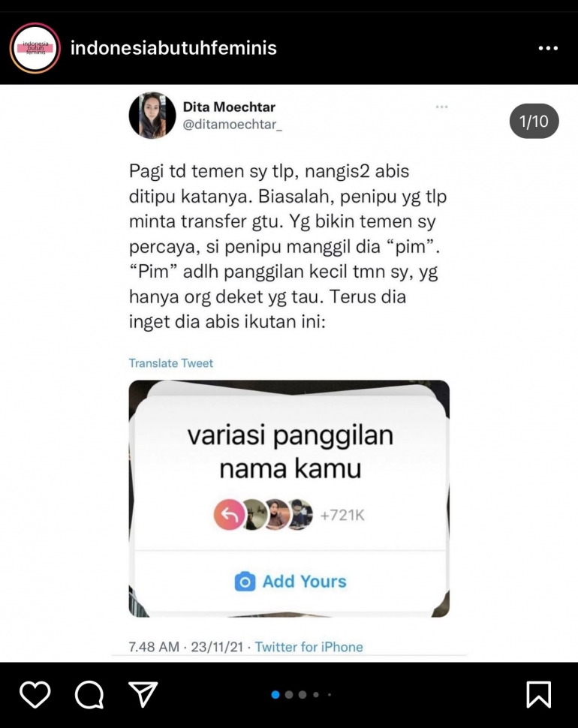The height and width of the screenshot is (728, 578).
Task: Open the tweet's three-dot options
Action: [441, 107]
